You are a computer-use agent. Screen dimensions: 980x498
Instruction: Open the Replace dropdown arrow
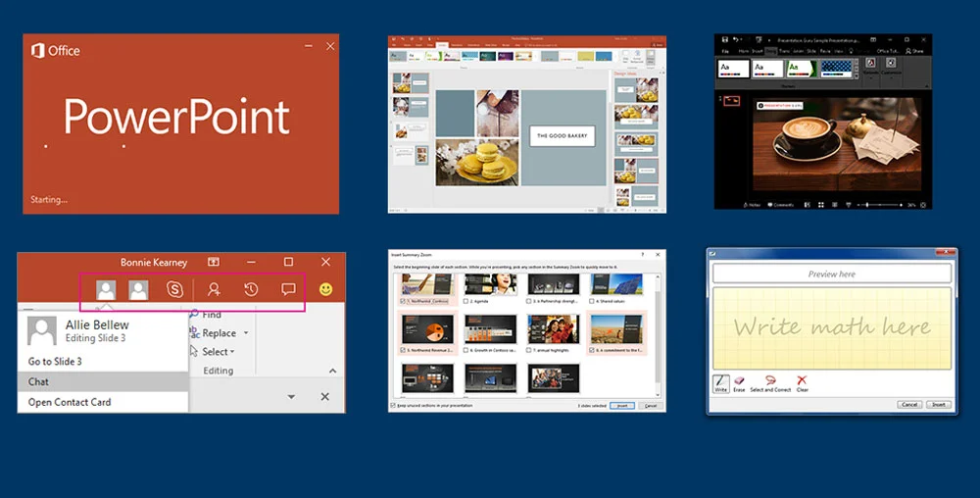pos(246,333)
